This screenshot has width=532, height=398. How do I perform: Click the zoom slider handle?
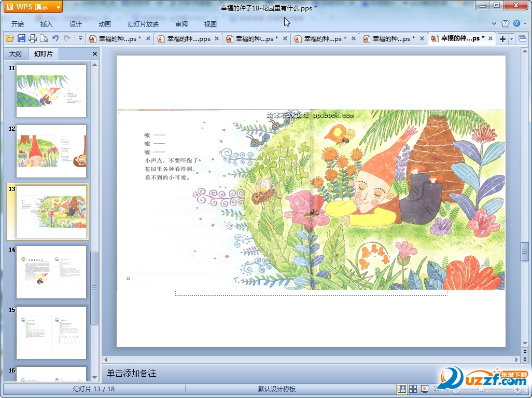pos(481,389)
